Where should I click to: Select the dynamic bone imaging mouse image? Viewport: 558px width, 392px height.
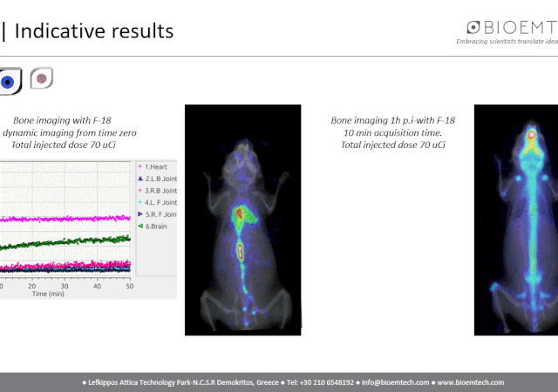[x=242, y=220]
